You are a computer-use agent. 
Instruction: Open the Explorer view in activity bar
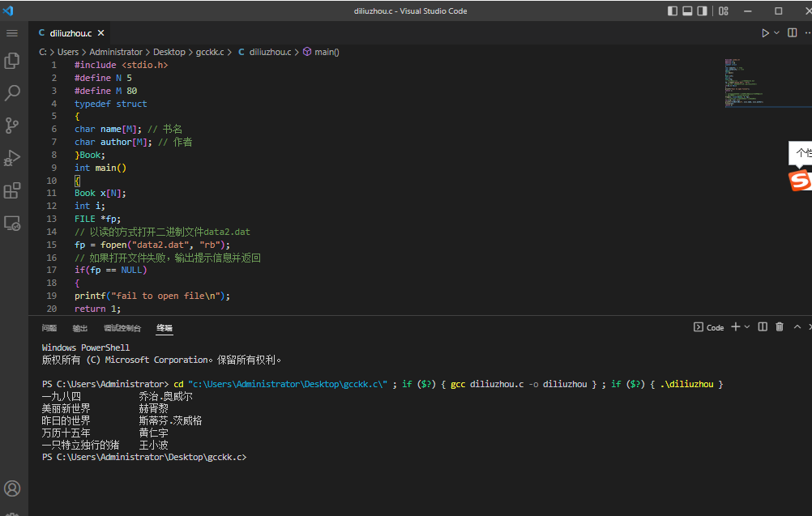tap(12, 61)
